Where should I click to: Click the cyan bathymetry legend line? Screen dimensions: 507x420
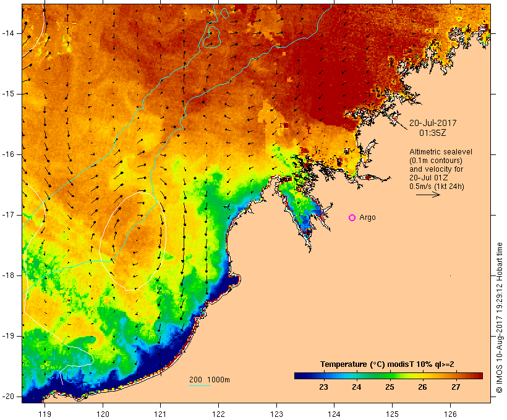200,385
